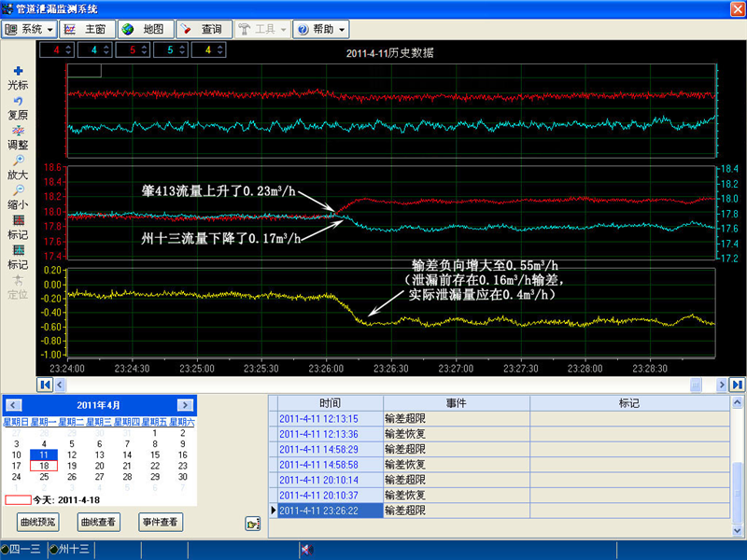Toggle the 四一三 station indicator
Viewport: 747px width, 560px height.
21,550
